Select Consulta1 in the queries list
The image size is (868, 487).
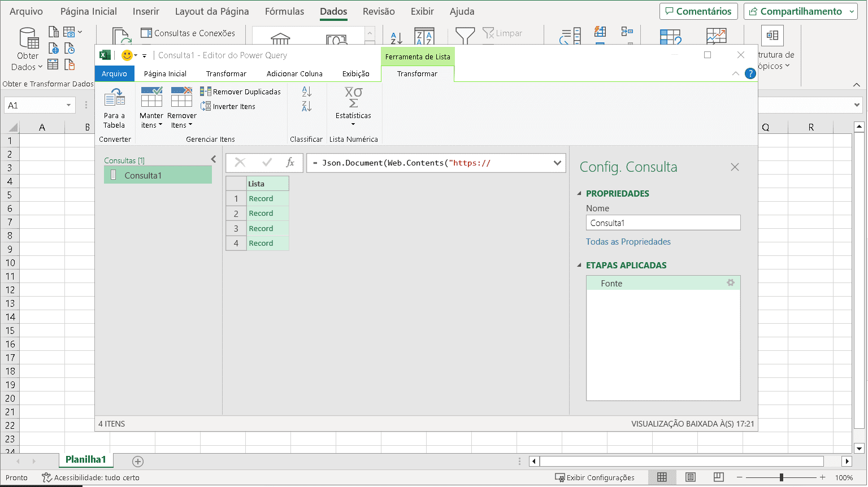point(143,176)
